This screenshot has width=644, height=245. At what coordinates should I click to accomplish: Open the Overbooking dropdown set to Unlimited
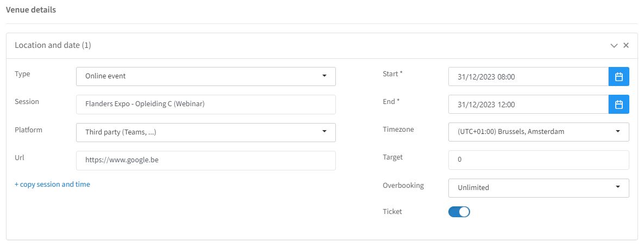539,188
